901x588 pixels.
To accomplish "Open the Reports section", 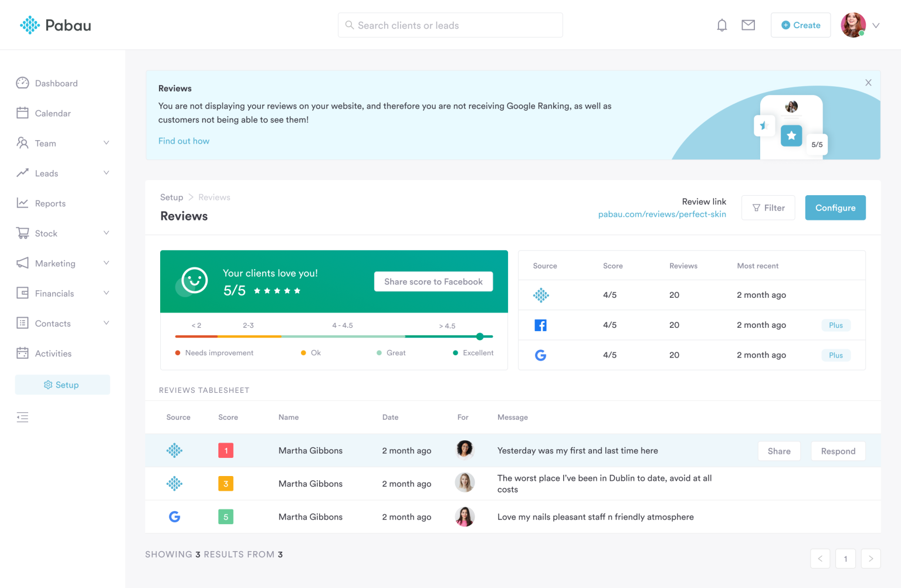I will pyautogui.click(x=50, y=203).
